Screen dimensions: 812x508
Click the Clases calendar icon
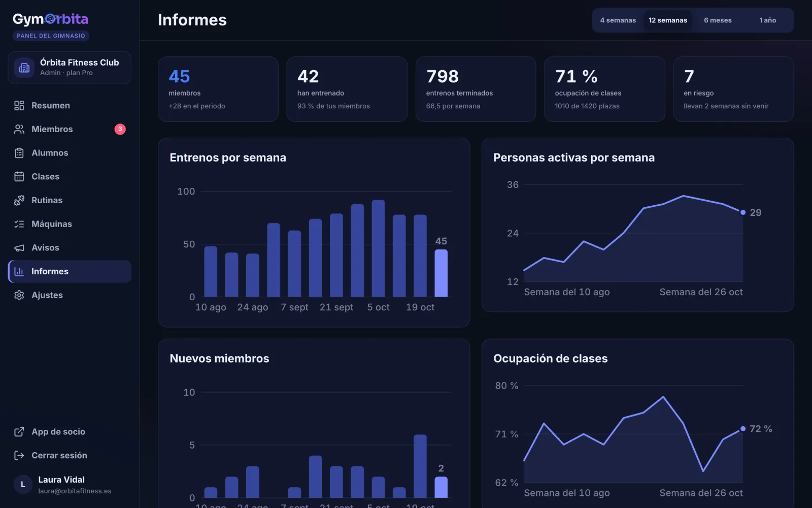tap(19, 176)
